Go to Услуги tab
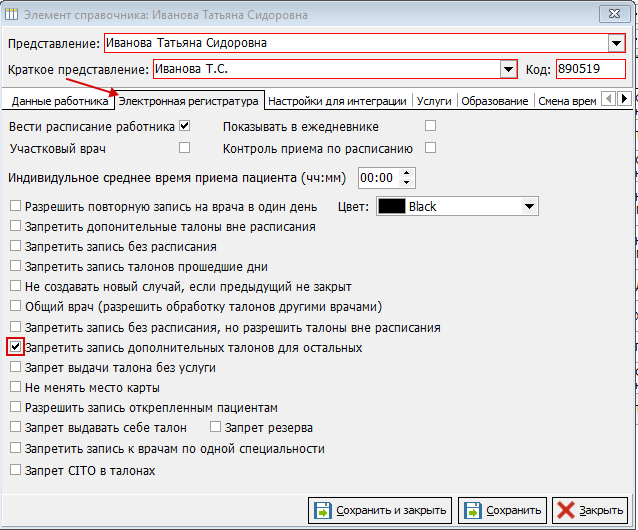Viewport: 638px width, 530px height. tap(435, 101)
